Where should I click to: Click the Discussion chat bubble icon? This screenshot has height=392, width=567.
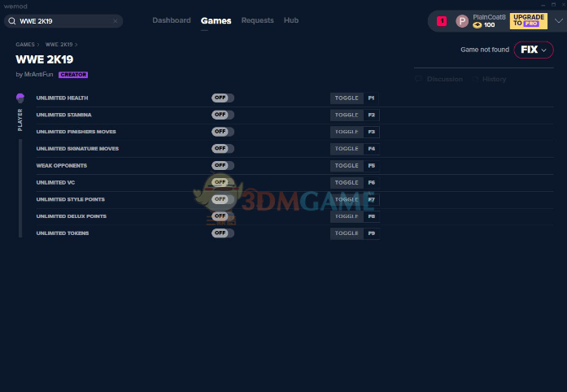pyautogui.click(x=419, y=79)
